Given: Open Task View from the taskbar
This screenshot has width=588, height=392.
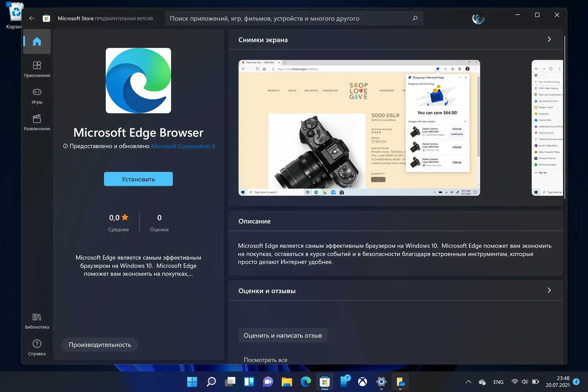Looking at the screenshot, I should [230, 381].
